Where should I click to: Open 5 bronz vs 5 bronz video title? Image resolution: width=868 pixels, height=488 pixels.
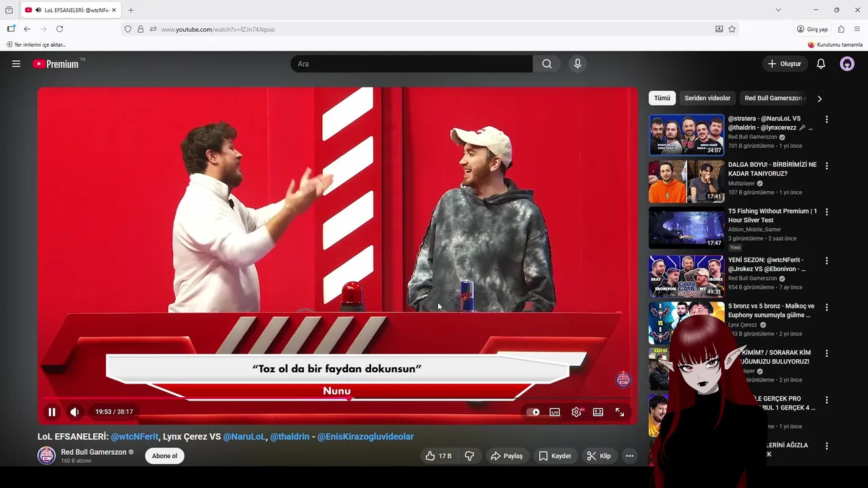point(771,310)
